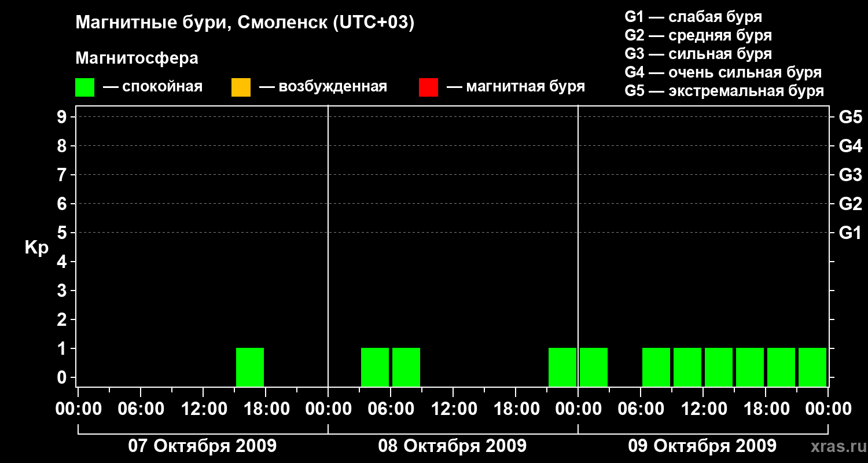The width and height of the screenshot is (868, 463).
Task: Click the 'Магнитосфера' heading
Action: (x=137, y=58)
